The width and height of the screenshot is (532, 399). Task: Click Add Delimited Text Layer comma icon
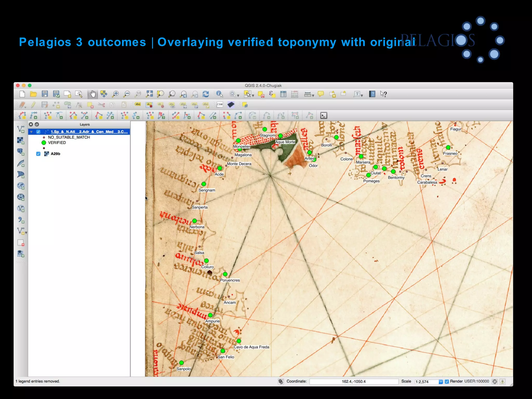(x=21, y=220)
